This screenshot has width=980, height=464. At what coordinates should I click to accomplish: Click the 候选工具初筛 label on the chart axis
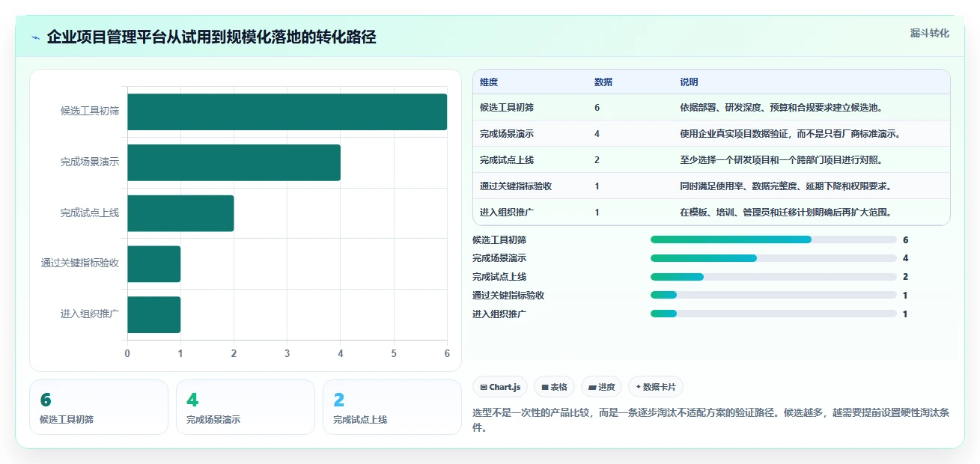[90, 111]
